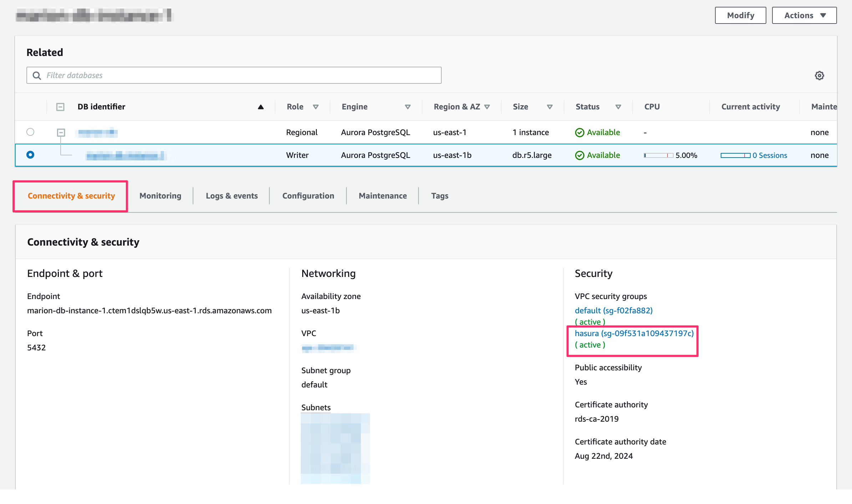This screenshot has height=504, width=852.
Task: Open the table preferences gear icon
Action: click(820, 75)
